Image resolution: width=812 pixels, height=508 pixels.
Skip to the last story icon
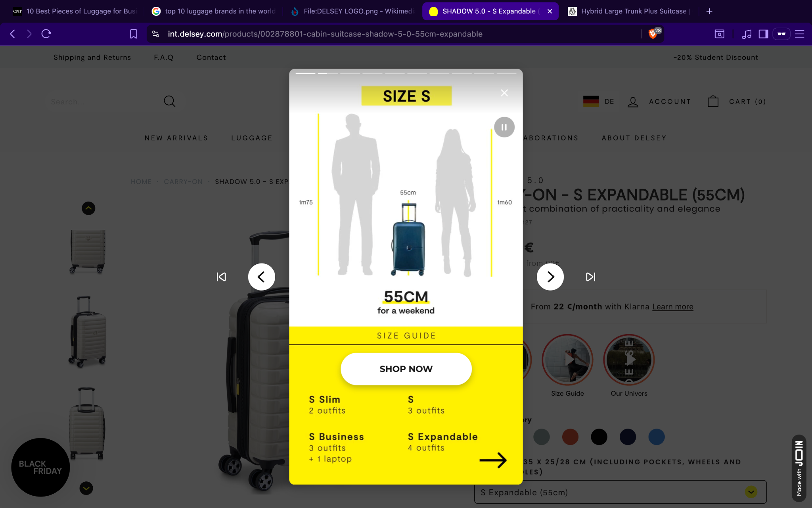click(590, 277)
